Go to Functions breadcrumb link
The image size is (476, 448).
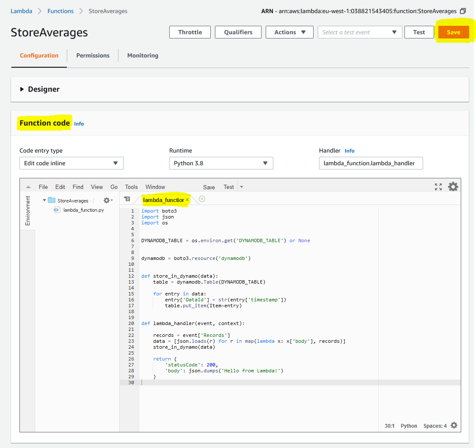pyautogui.click(x=61, y=11)
